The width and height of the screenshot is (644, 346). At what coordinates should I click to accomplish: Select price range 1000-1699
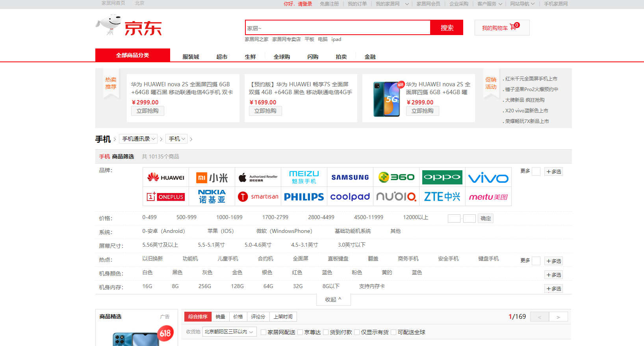pos(229,218)
